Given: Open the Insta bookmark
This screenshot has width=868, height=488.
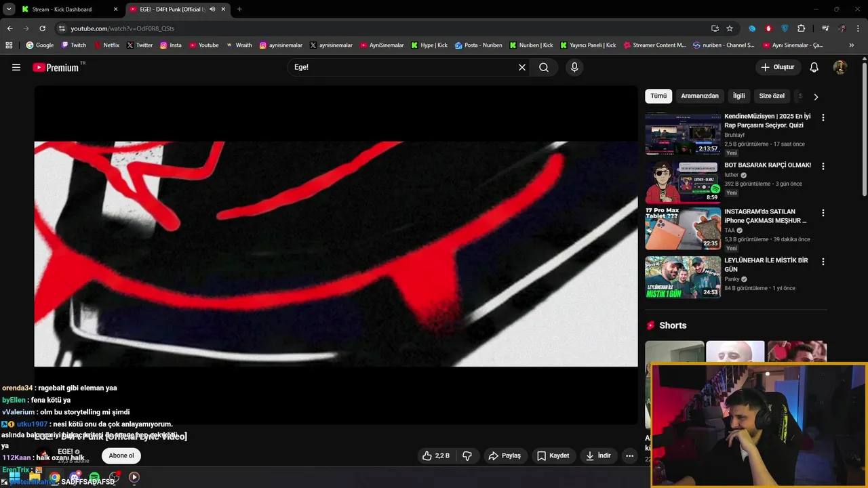Looking at the screenshot, I should pyautogui.click(x=171, y=45).
